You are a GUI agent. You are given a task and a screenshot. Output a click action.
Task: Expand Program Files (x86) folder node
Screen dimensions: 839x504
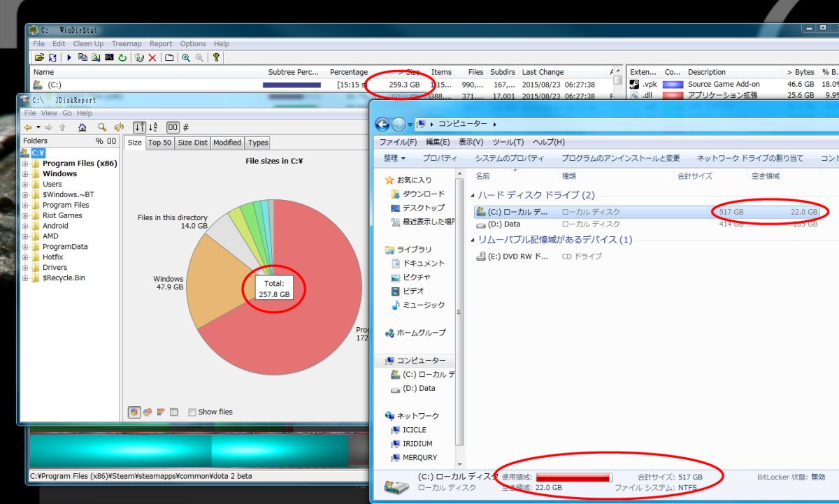pos(26,164)
